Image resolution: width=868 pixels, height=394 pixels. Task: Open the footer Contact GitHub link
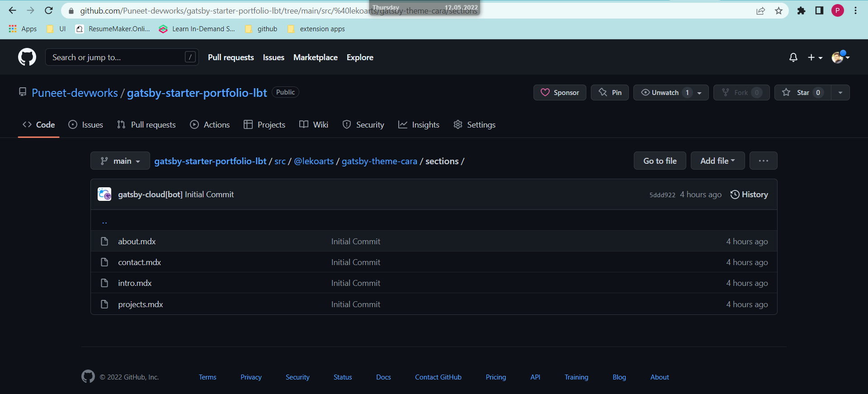point(438,377)
